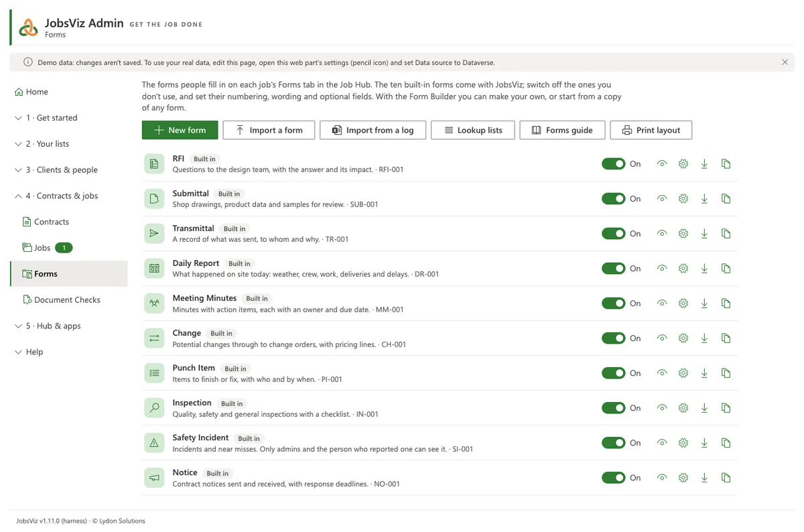The width and height of the screenshot is (804, 532).
Task: Copy the RFI form
Action: point(726,163)
